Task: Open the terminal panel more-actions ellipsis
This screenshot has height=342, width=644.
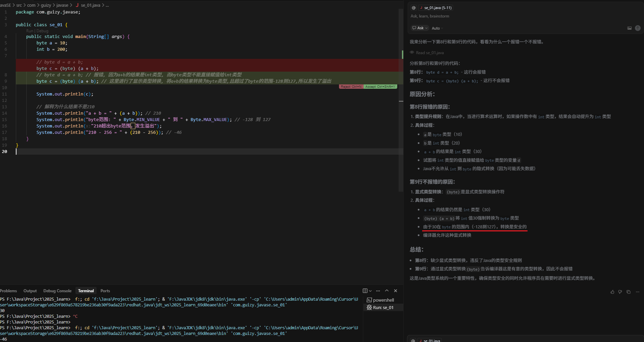Action: click(378, 291)
